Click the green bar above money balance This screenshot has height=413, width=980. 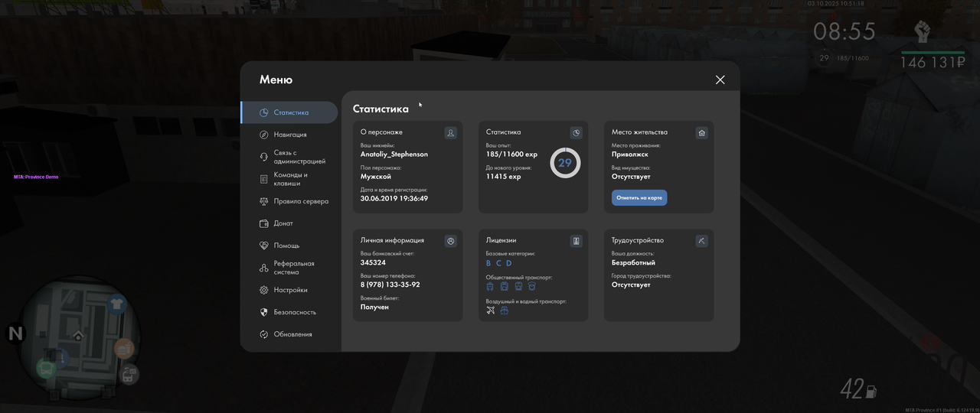933,53
